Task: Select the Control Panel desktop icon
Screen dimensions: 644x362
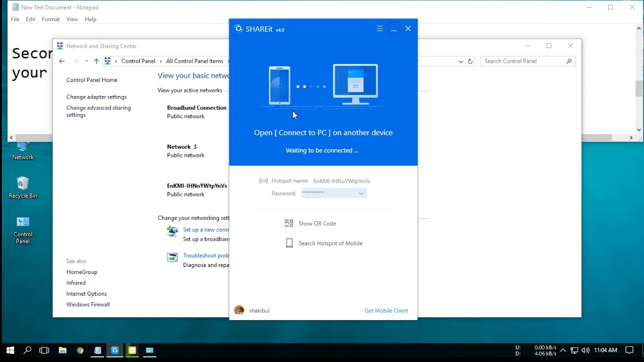Action: [x=23, y=230]
